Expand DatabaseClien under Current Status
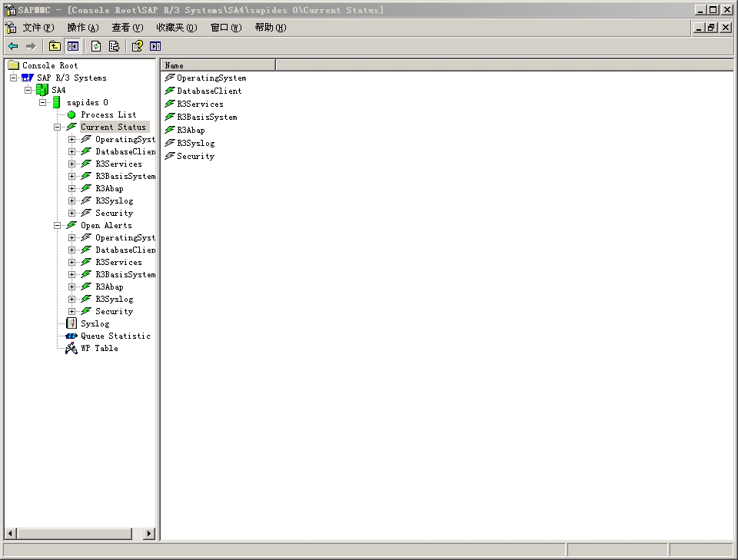 [72, 151]
